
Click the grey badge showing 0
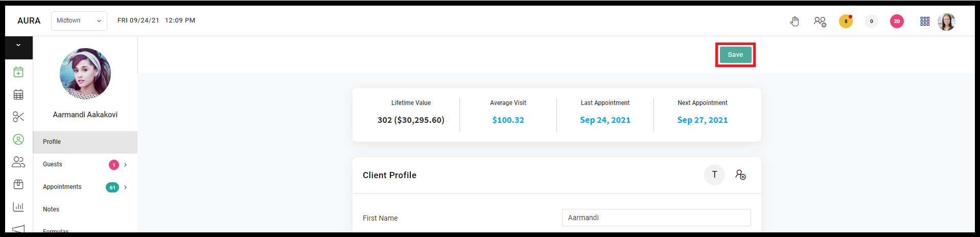871,21
